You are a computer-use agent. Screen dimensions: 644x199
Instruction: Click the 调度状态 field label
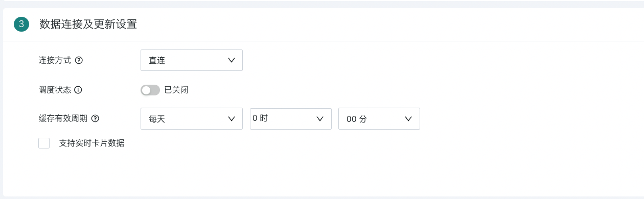click(x=55, y=90)
